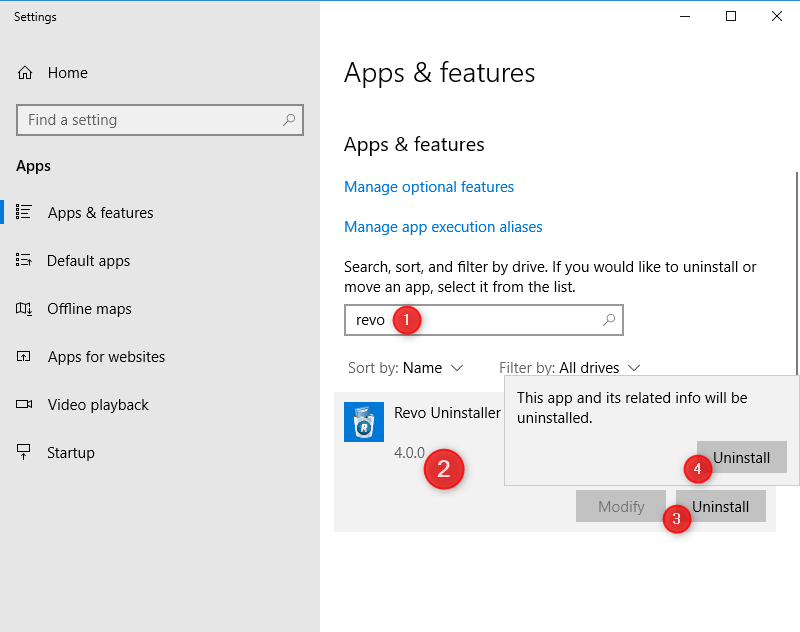Screen dimensions: 800x632
Task: Click the Default apps sidebar icon
Action: pyautogui.click(x=23, y=260)
